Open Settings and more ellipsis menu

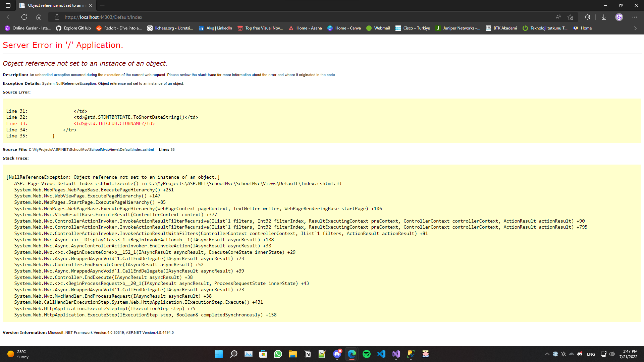coord(635,17)
